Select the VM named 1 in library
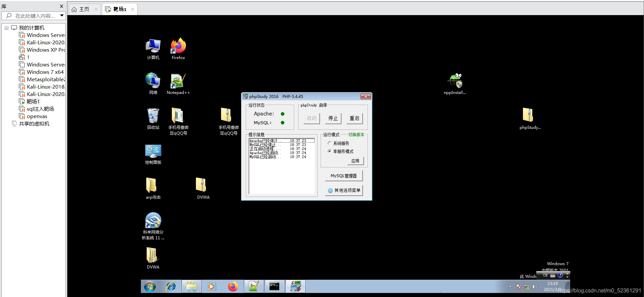This screenshot has height=297, width=644. click(x=24, y=57)
